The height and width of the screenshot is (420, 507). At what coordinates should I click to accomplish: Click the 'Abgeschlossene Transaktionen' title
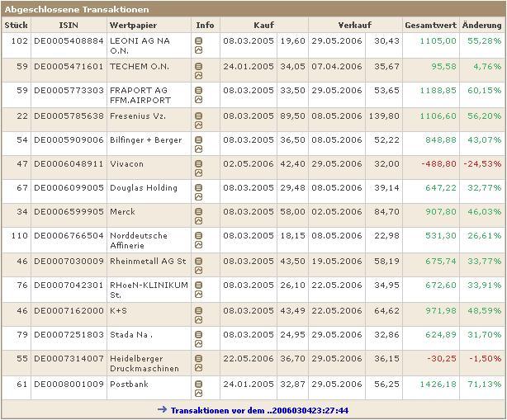[x=77, y=10]
